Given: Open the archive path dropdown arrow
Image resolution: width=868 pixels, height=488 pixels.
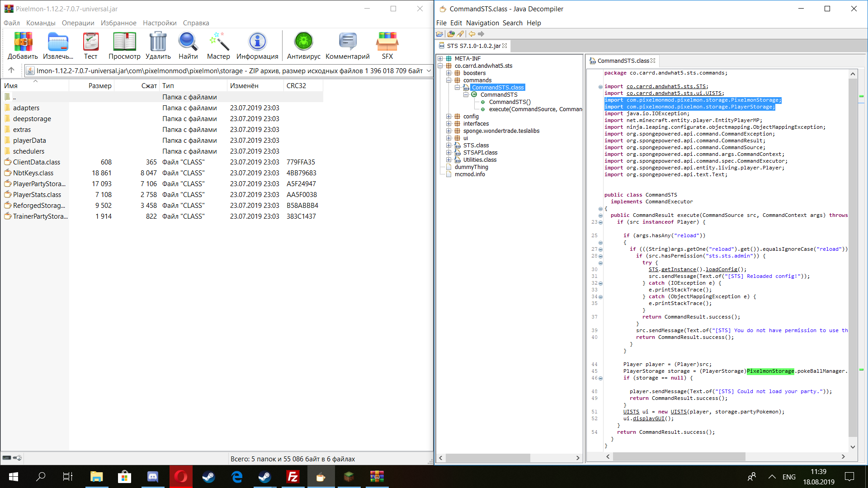Looking at the screenshot, I should pyautogui.click(x=428, y=70).
